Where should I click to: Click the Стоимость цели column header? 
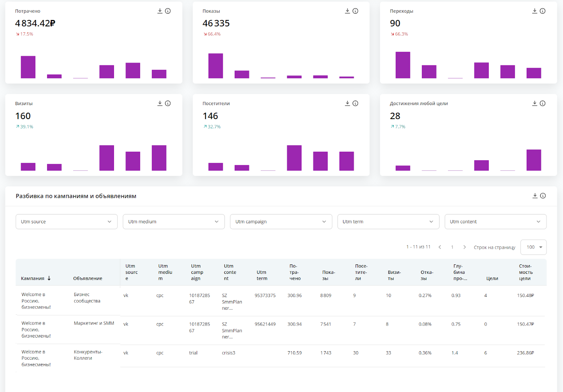tap(526, 272)
